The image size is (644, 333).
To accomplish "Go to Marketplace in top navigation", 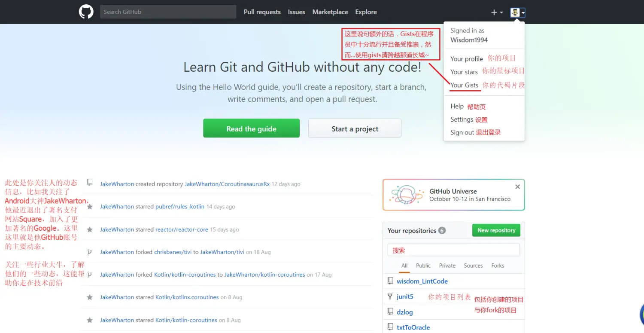I will [330, 12].
